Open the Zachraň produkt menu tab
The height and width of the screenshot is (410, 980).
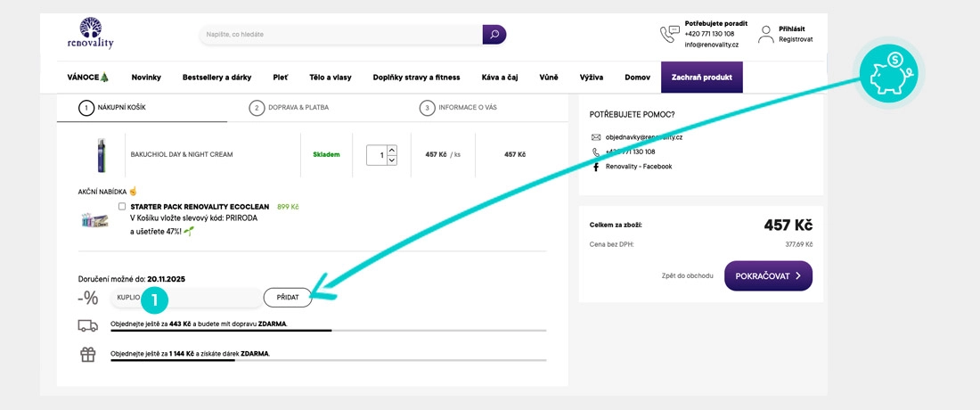701,78
